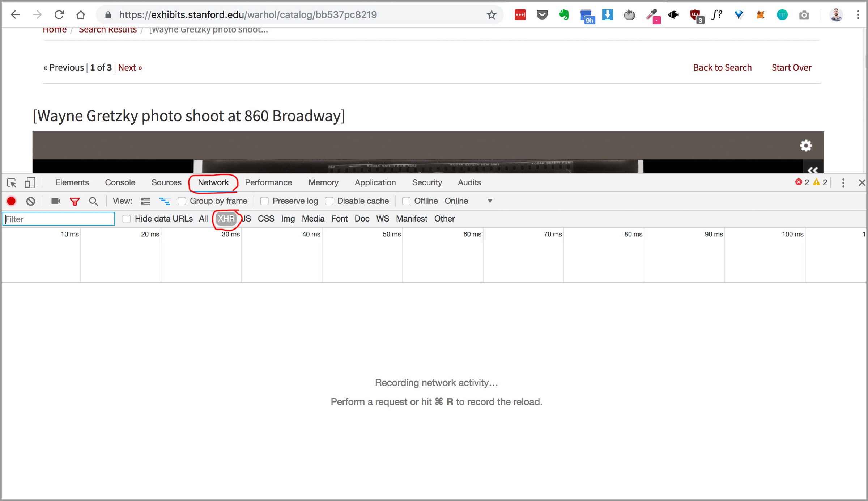The image size is (868, 501).
Task: Open viewer settings gear icon
Action: click(x=805, y=146)
